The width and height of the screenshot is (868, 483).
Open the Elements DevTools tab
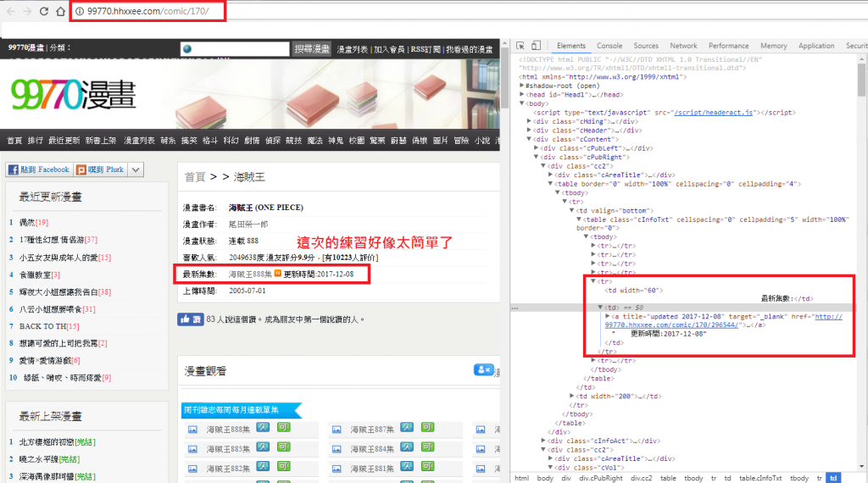(570, 46)
